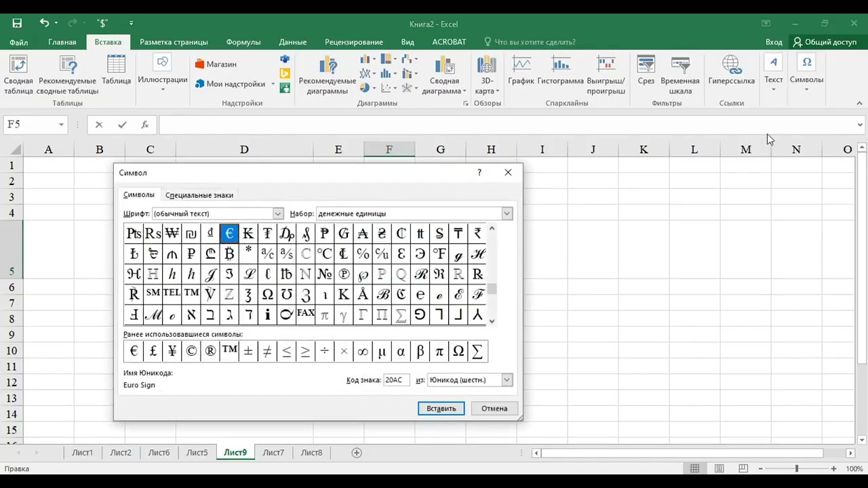Screen dimensions: 868x488
Task: Expand Мои надстройки dropdown arrow
Action: 273,85
